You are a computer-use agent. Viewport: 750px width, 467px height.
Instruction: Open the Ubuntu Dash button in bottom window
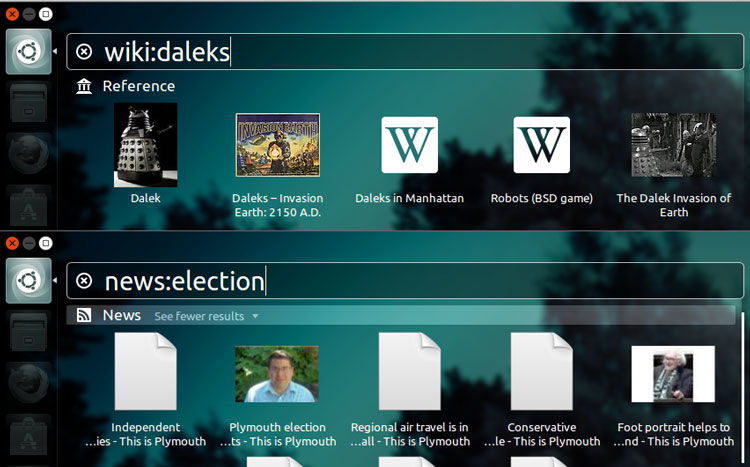point(29,281)
